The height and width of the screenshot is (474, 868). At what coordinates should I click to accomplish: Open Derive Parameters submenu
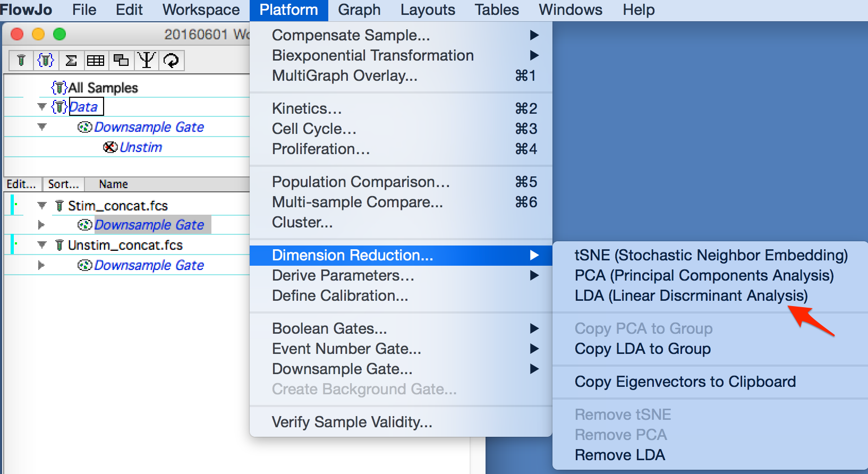(x=401, y=275)
